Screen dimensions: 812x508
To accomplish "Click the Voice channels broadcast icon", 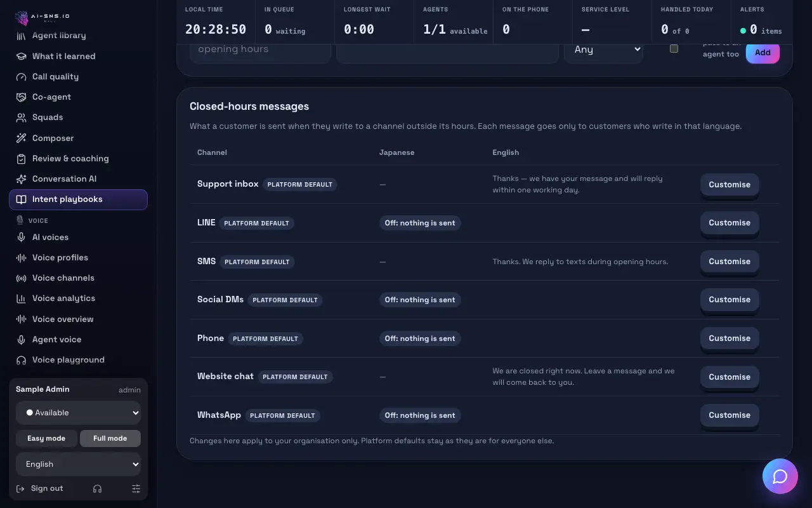I will click(x=21, y=277).
